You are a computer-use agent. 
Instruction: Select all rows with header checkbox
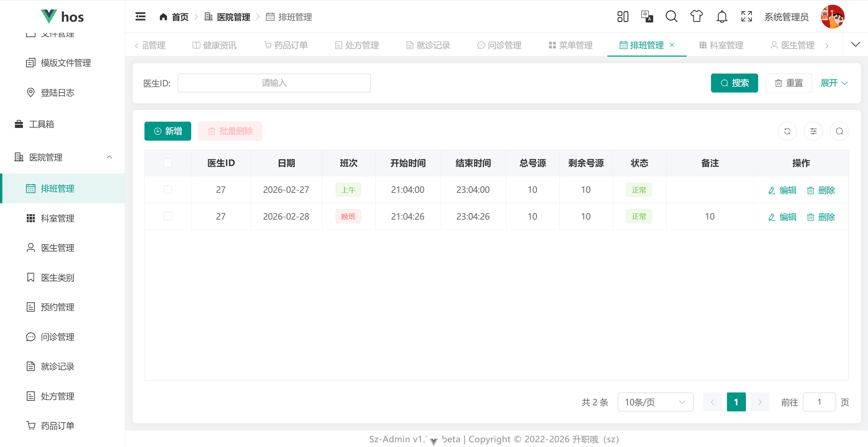168,163
